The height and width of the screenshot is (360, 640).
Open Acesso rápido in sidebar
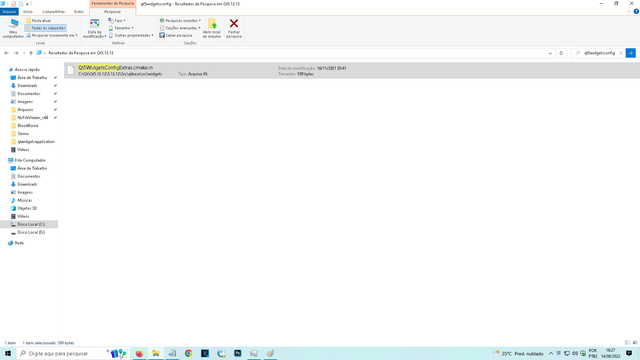click(x=27, y=70)
